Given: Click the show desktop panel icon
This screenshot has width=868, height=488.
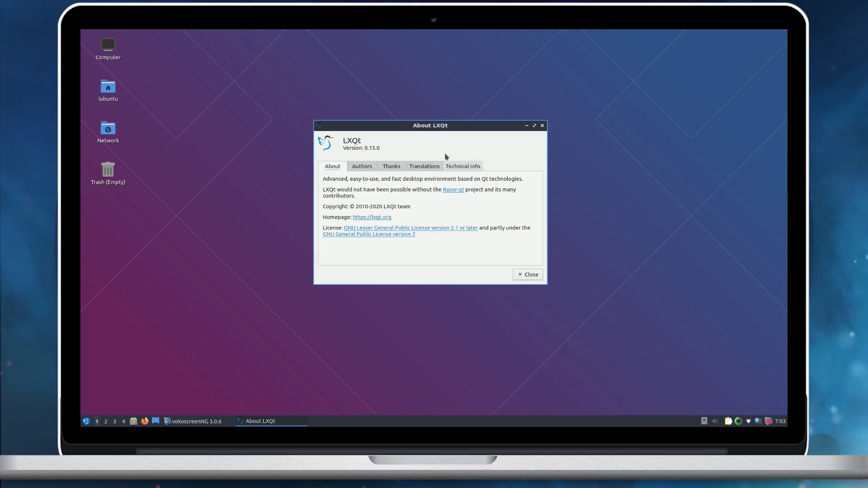Looking at the screenshot, I should [x=156, y=421].
